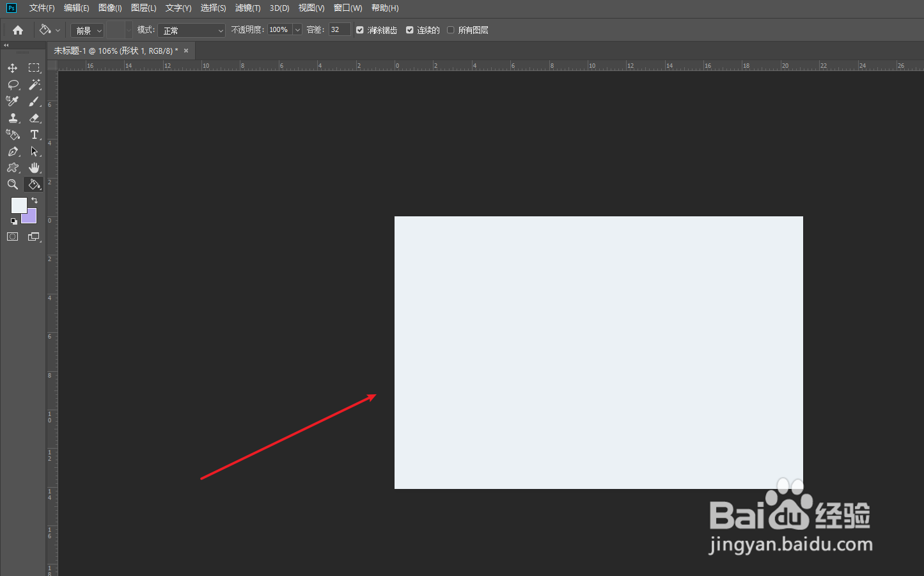Select the Pen tool
This screenshot has width=924, height=576.
pyautogui.click(x=13, y=151)
